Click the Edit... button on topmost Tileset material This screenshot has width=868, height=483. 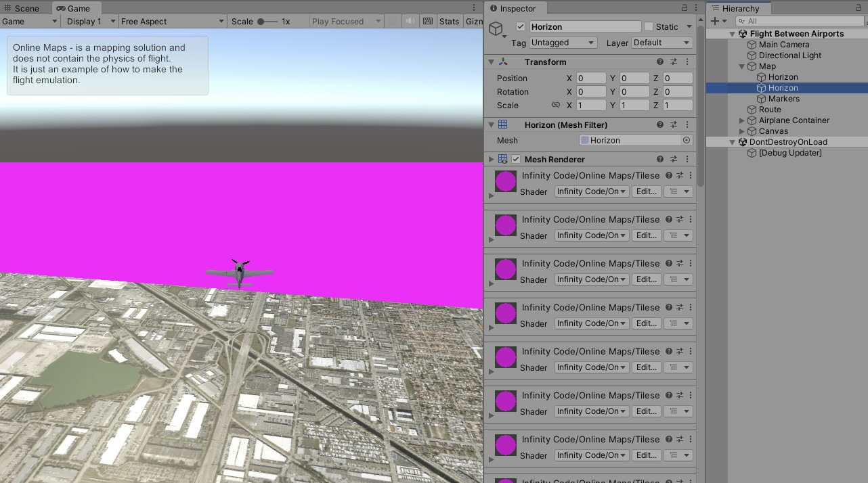tap(647, 191)
